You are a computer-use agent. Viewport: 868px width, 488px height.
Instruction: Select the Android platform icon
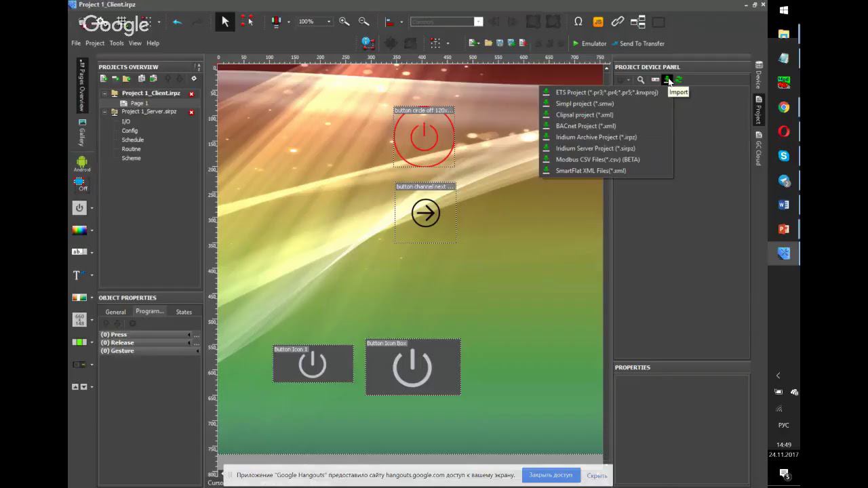tap(81, 163)
